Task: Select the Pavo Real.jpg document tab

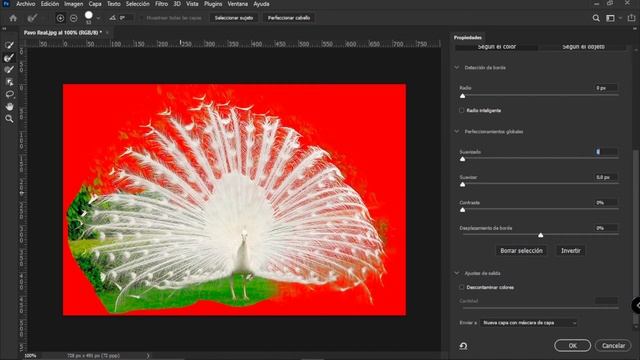Action: [x=63, y=32]
